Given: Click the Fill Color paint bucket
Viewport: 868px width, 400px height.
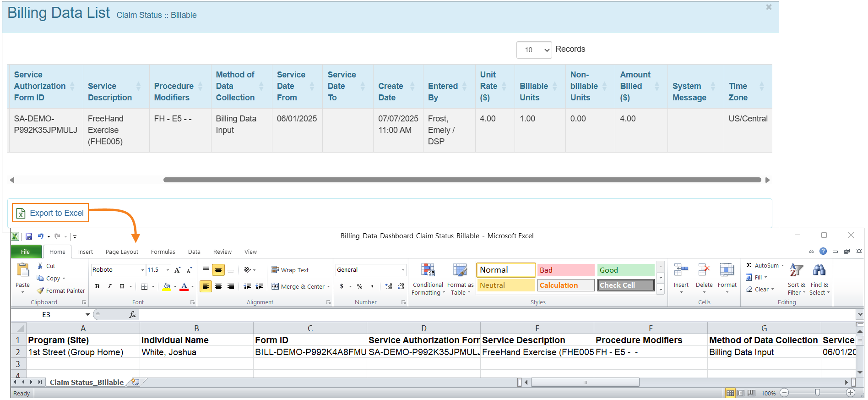Looking at the screenshot, I should [x=167, y=286].
